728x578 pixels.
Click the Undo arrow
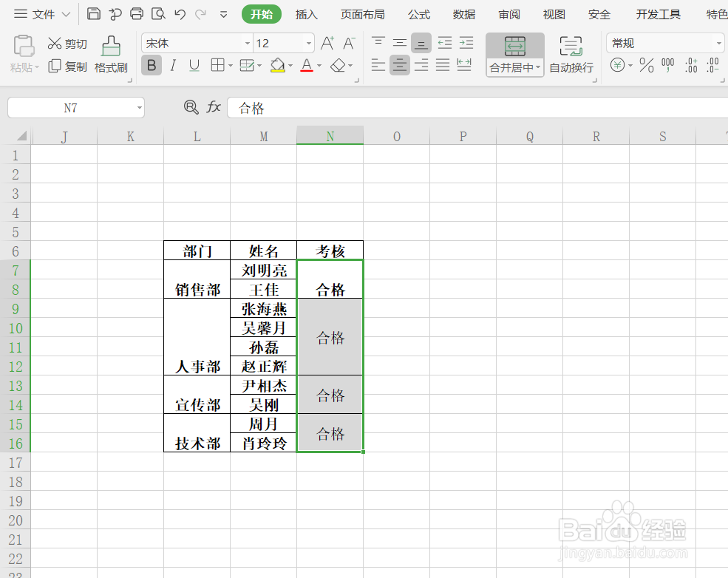click(180, 14)
